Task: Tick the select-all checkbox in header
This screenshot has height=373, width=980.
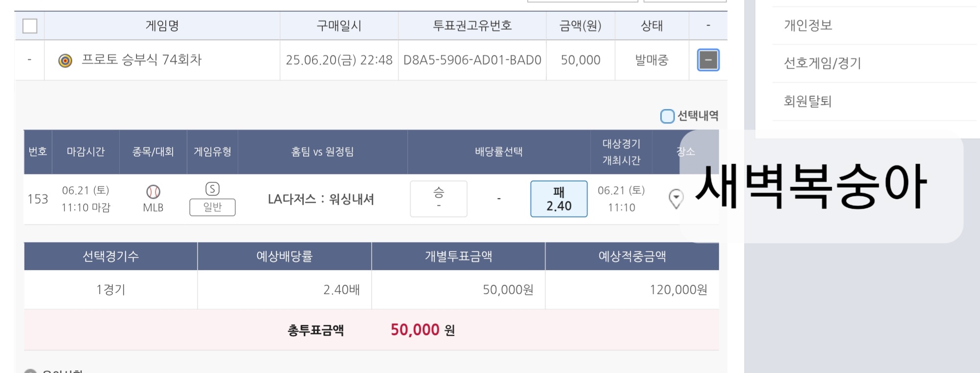Action: [x=30, y=26]
